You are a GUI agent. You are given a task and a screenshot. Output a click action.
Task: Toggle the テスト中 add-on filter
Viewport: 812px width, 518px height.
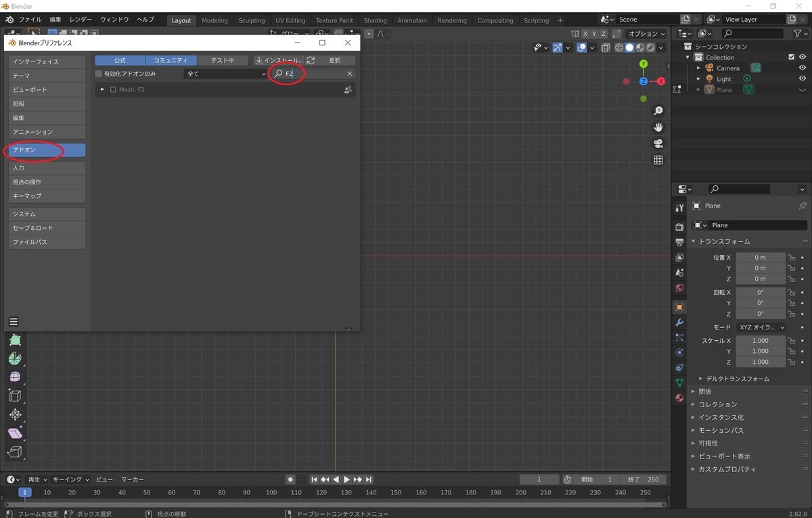pos(222,60)
